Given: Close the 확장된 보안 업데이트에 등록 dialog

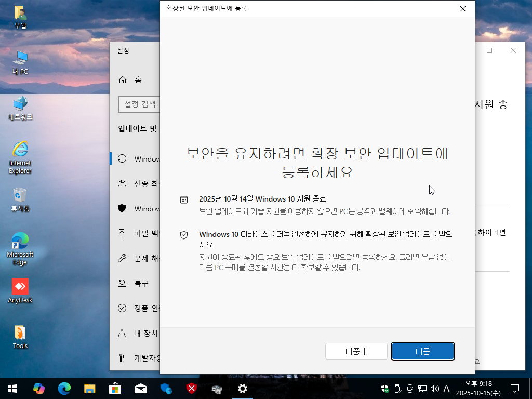Looking at the screenshot, I should [x=463, y=9].
